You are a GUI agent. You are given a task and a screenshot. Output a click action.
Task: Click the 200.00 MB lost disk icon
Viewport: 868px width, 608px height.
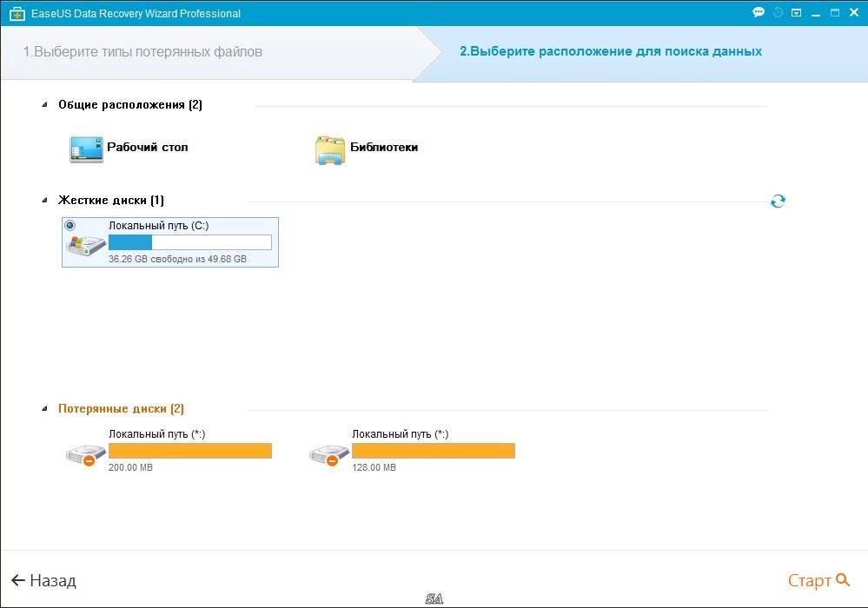click(x=86, y=455)
